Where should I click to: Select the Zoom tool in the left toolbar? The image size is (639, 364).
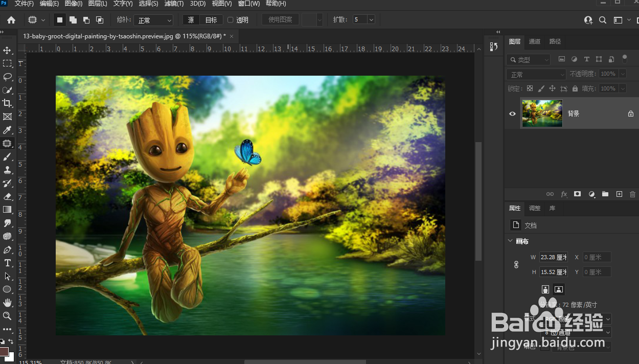pyautogui.click(x=7, y=316)
